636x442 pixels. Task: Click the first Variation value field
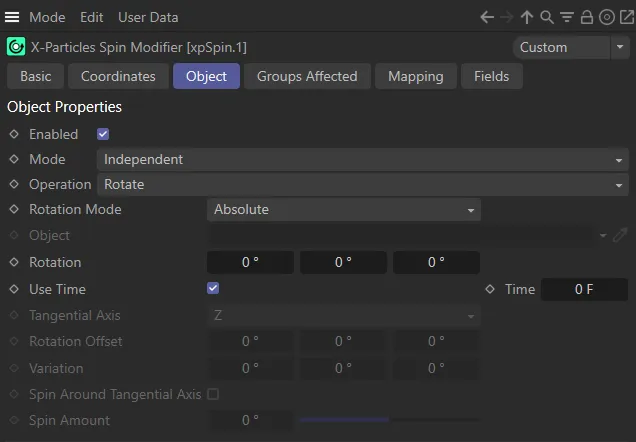click(x=250, y=368)
